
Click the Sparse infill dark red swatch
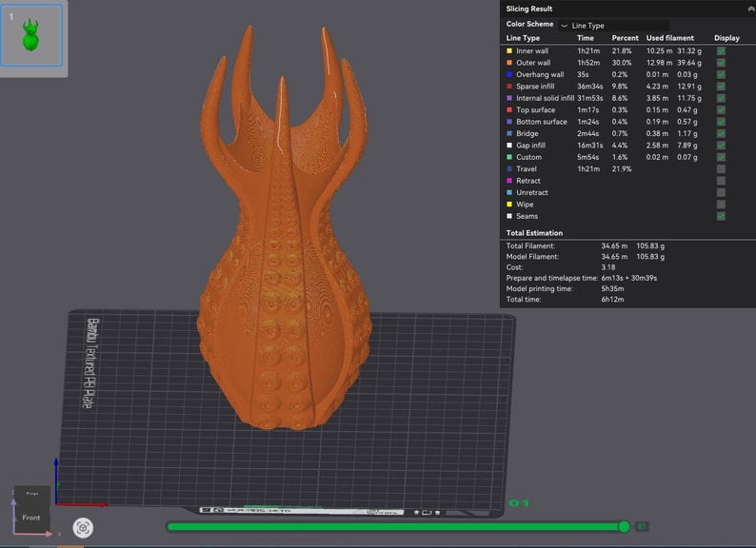[x=509, y=87]
